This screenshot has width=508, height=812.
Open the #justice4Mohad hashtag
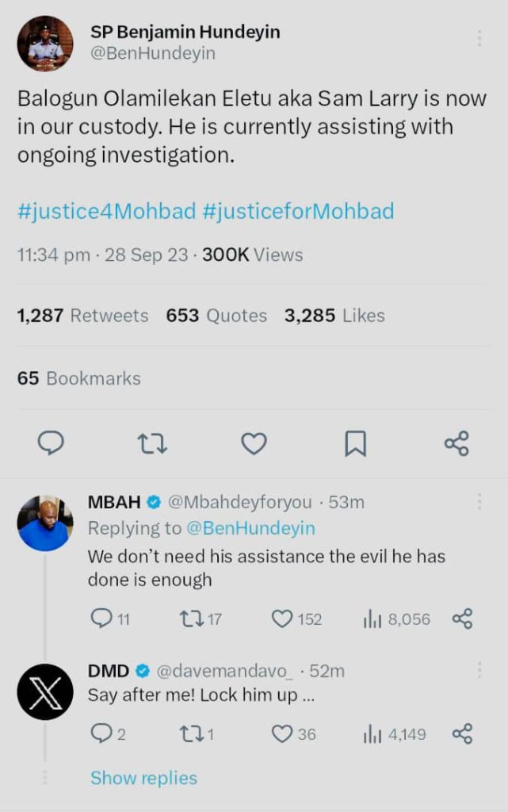pos(106,212)
